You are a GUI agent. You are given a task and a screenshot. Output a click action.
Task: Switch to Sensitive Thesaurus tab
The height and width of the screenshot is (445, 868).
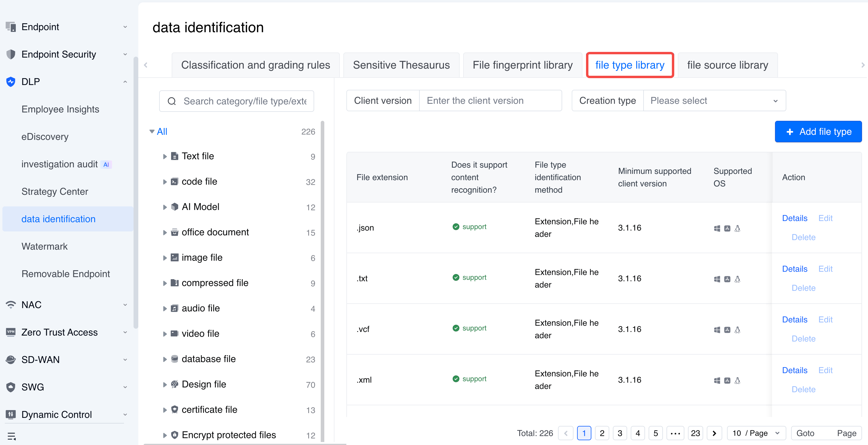pos(401,65)
